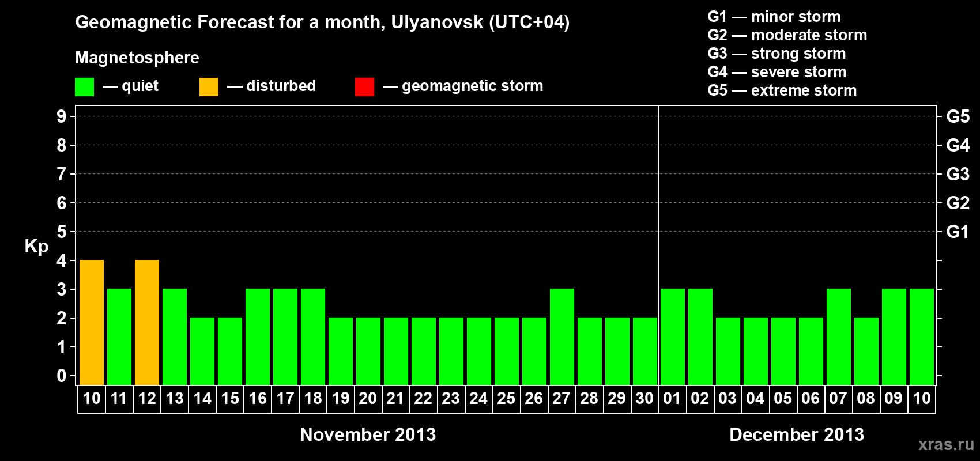Click the Geomagnetic Forecast chart title

(322, 22)
